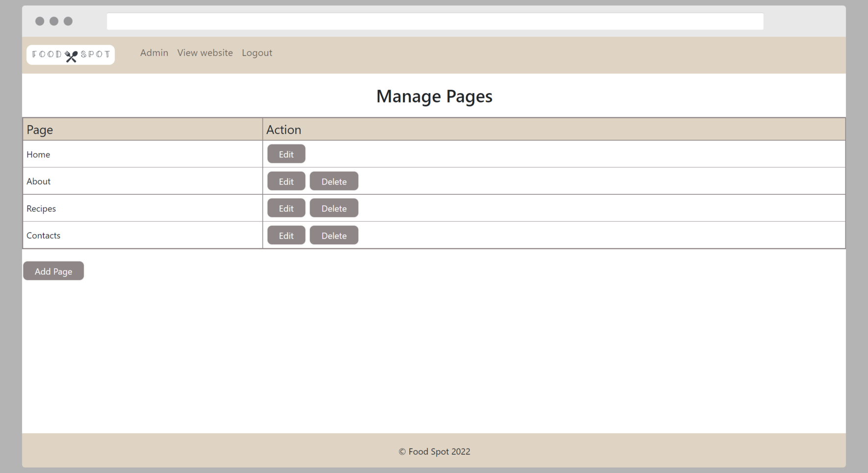The width and height of the screenshot is (868, 473).
Task: Edit the Recipes page
Action: point(286,209)
